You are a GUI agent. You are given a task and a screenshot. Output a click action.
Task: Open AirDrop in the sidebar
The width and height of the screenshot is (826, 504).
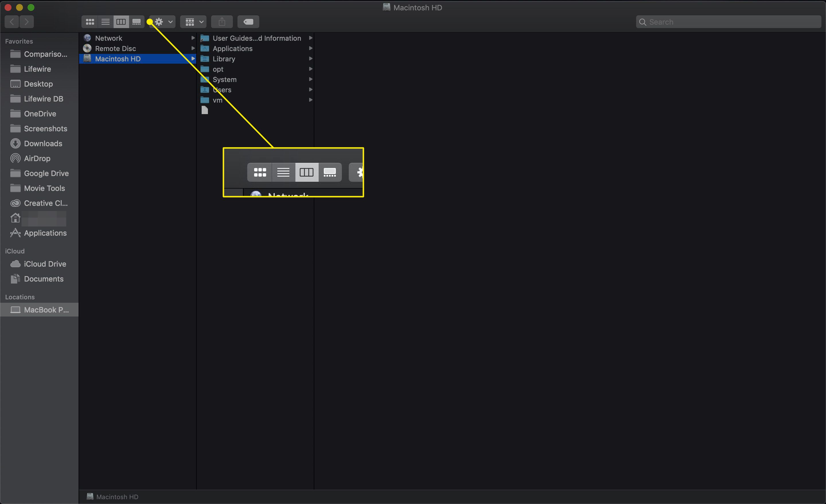click(x=39, y=159)
